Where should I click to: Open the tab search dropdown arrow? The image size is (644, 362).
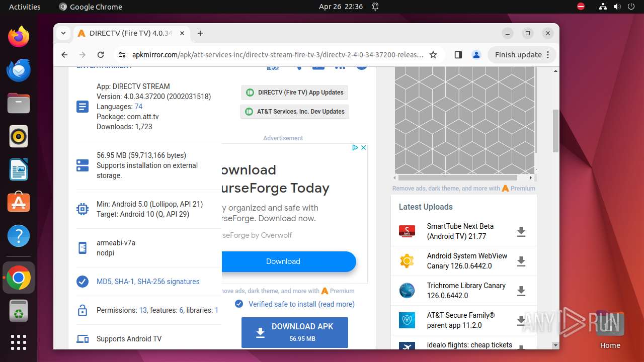coord(63,33)
